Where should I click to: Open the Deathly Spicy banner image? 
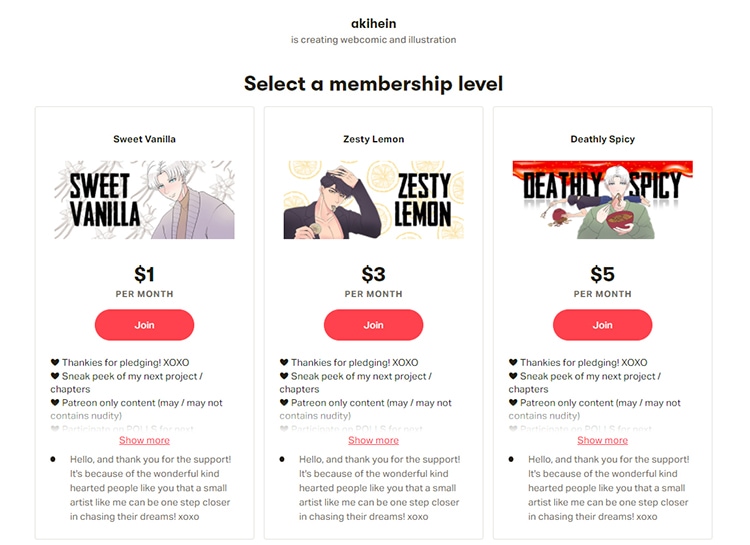coord(602,200)
